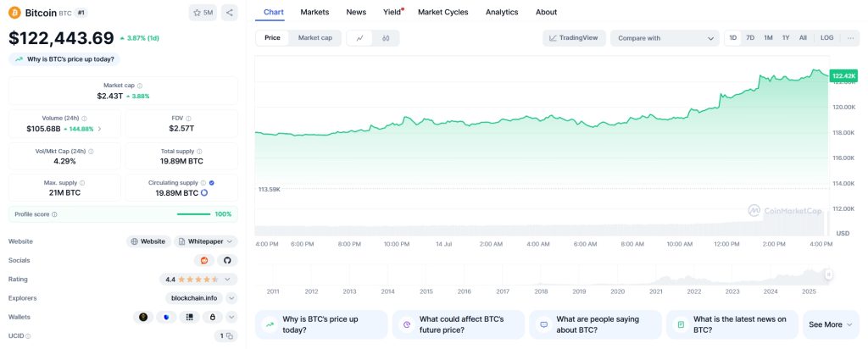Image resolution: width=868 pixels, height=349 pixels.
Task: Click the 122.42K current price label
Action: (x=843, y=75)
